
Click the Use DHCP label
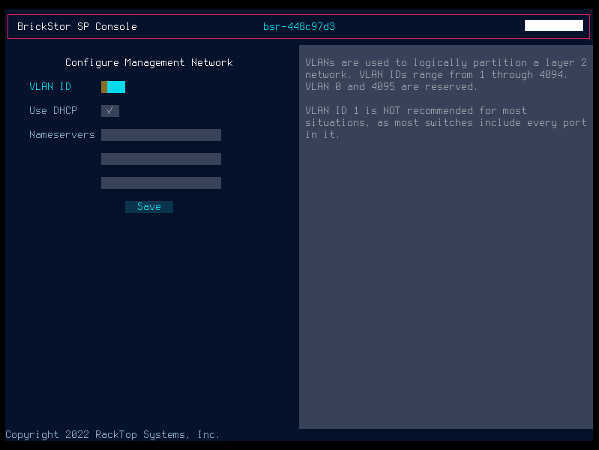click(x=53, y=111)
